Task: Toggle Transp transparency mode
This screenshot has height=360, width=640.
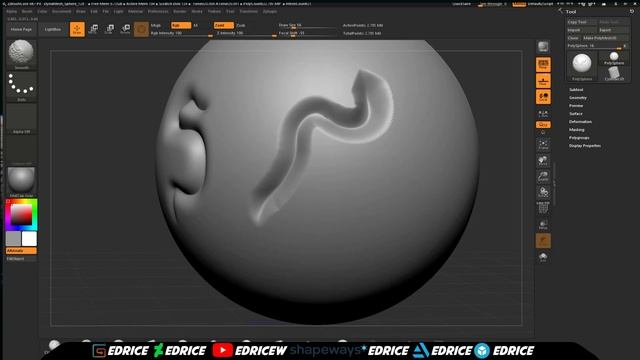Action: tap(543, 224)
